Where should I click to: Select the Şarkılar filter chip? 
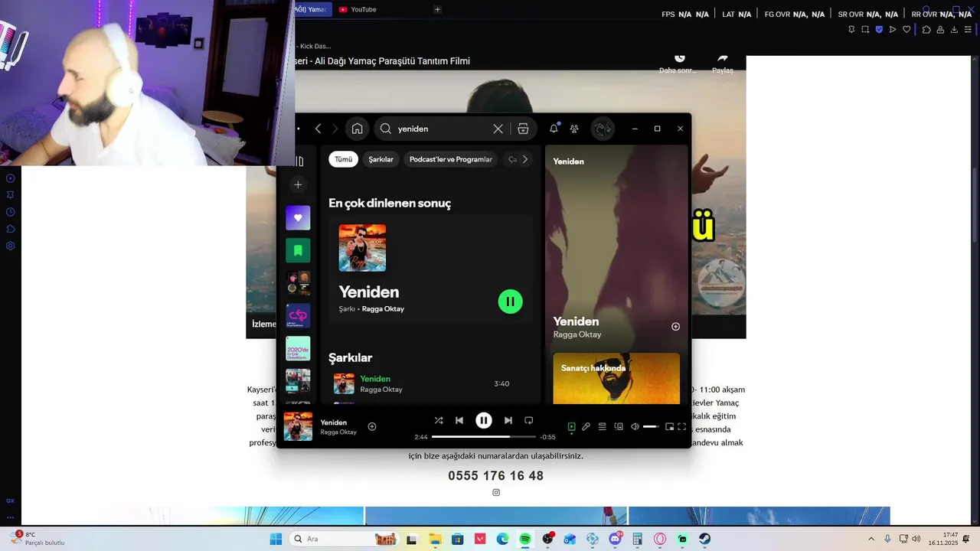[381, 159]
